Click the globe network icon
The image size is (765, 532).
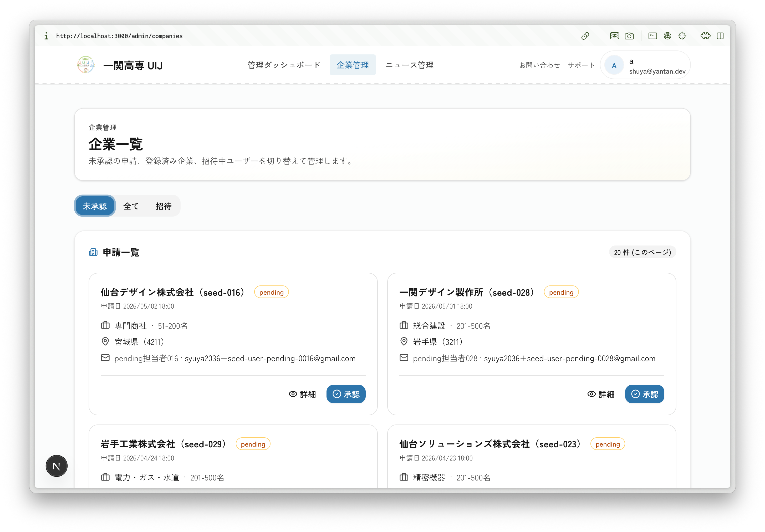667,36
